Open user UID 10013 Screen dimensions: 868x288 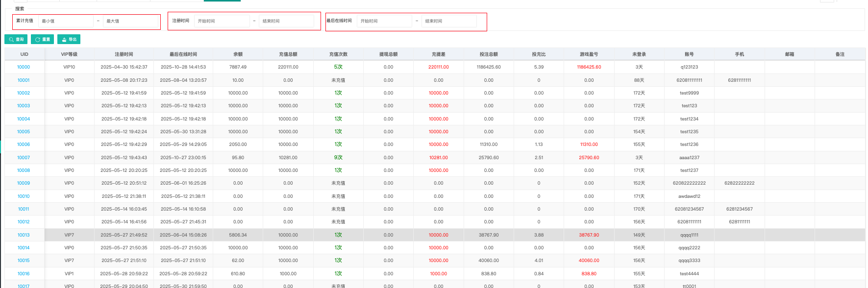pos(24,235)
